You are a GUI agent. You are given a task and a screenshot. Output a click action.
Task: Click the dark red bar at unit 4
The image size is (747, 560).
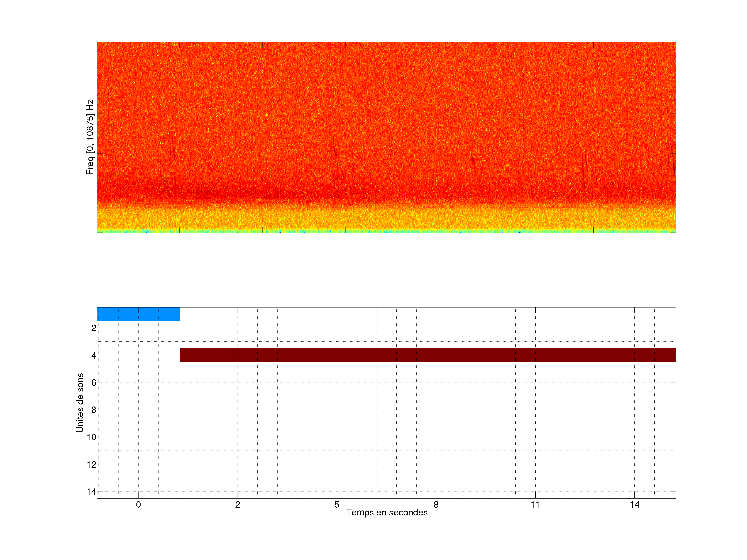(x=427, y=355)
